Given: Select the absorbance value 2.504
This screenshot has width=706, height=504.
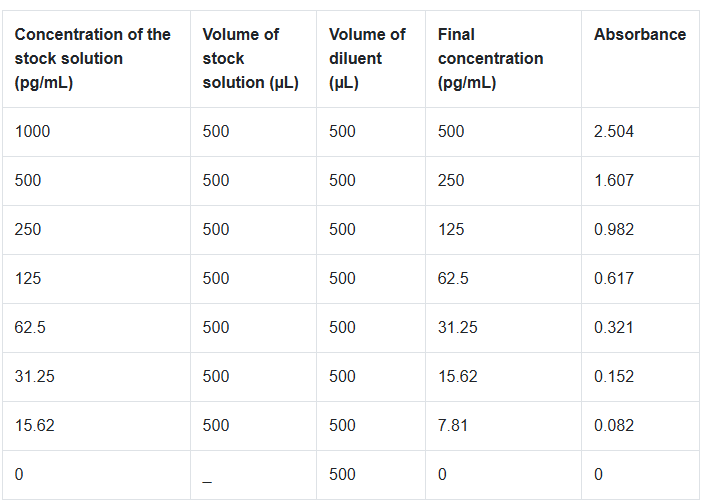Looking at the screenshot, I should tap(614, 132).
